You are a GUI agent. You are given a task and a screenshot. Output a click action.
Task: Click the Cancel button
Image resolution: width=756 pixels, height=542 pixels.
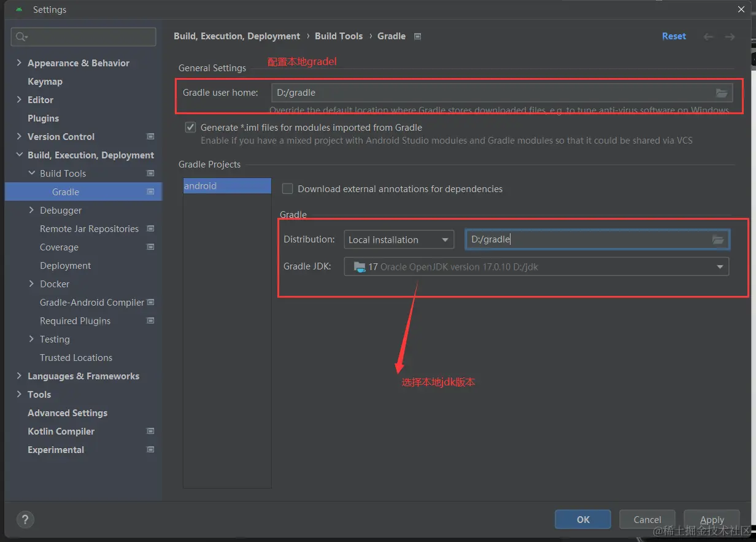(x=647, y=519)
